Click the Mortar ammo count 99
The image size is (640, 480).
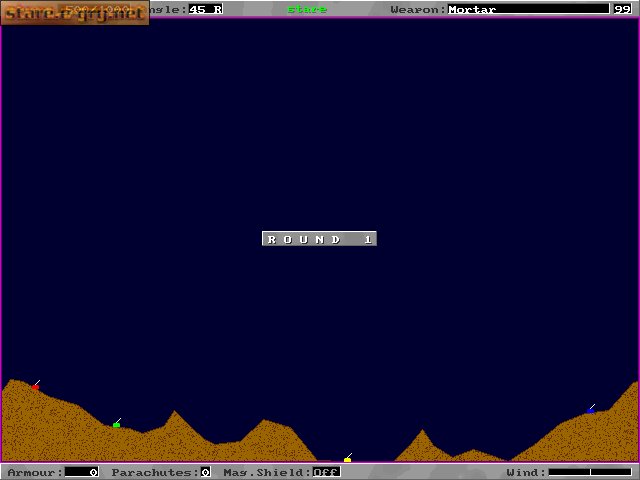[622, 9]
